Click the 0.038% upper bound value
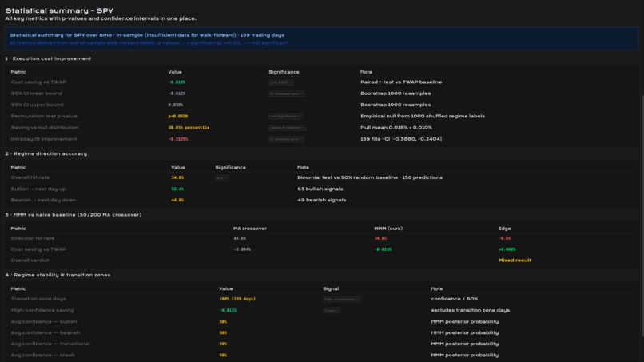 point(175,105)
